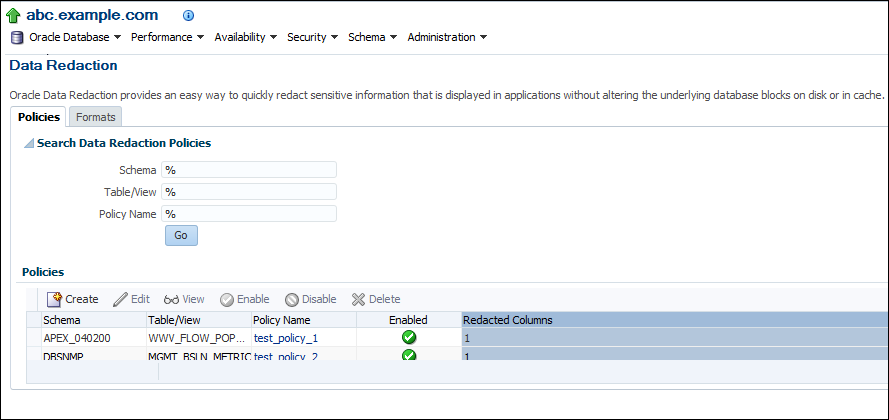The height and width of the screenshot is (420, 889).
Task: Click the Create policy toolbar button
Action: (73, 299)
